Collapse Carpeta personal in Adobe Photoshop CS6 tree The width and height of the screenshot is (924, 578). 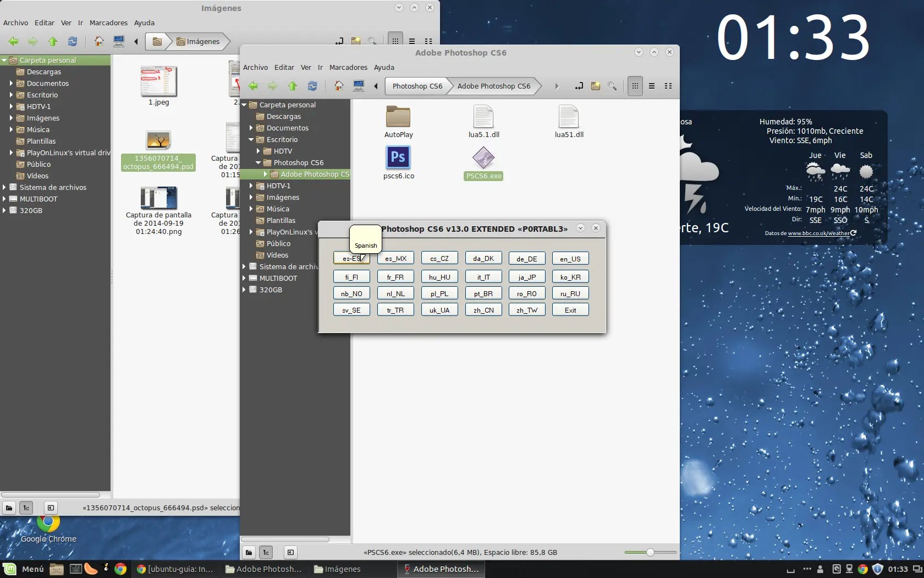244,105
